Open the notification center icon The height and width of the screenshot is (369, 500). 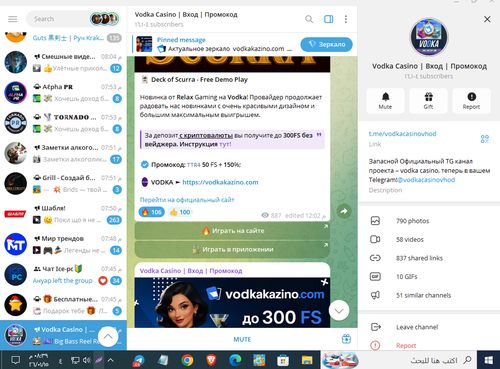[15, 360]
